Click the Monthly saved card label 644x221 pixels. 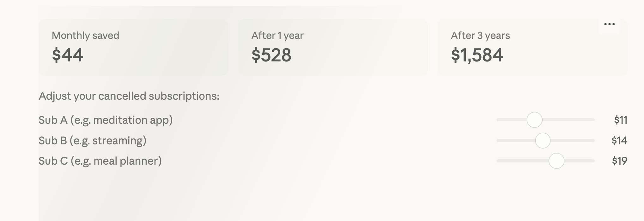(x=85, y=35)
